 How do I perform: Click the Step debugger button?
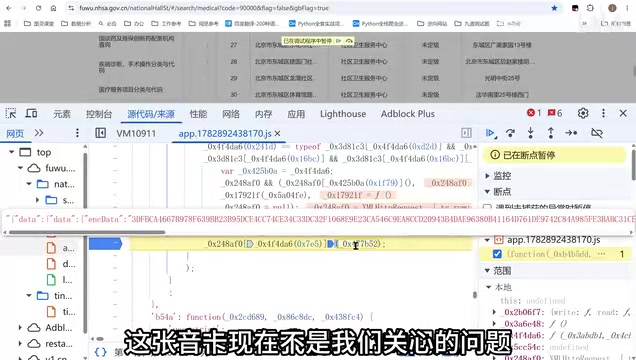coord(571,133)
